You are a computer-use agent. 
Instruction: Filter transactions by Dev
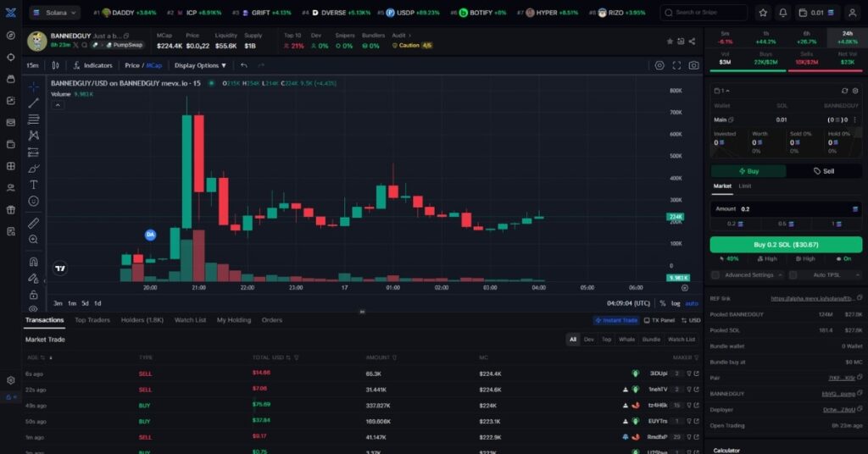coord(589,340)
